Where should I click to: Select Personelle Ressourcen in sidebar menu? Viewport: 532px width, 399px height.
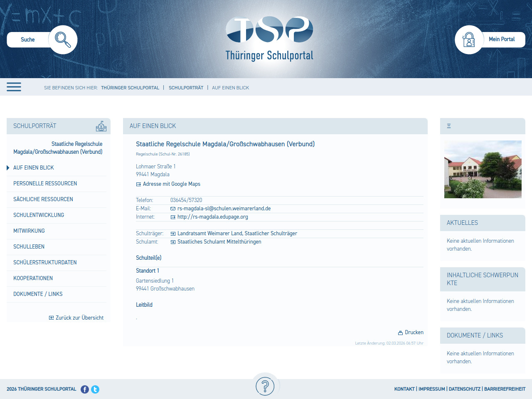[x=45, y=183]
